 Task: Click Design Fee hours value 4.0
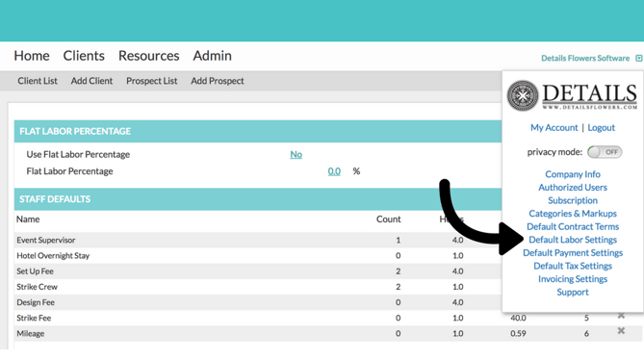[x=457, y=302]
